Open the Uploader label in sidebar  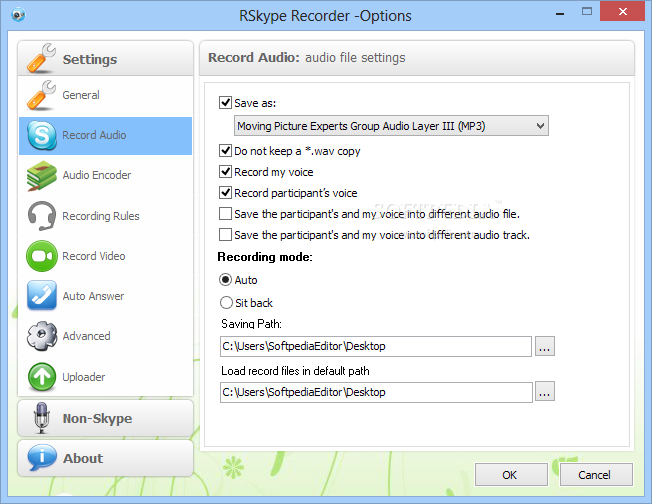(84, 377)
